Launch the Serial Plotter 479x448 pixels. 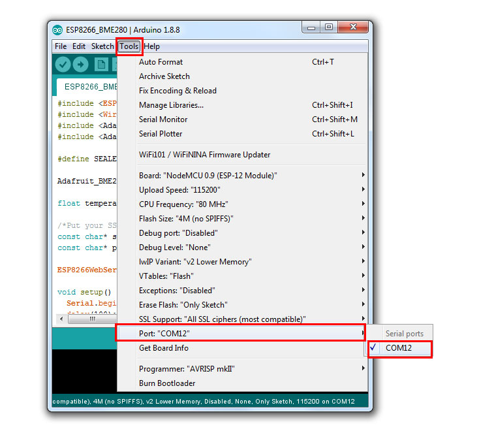pyautogui.click(x=242, y=134)
